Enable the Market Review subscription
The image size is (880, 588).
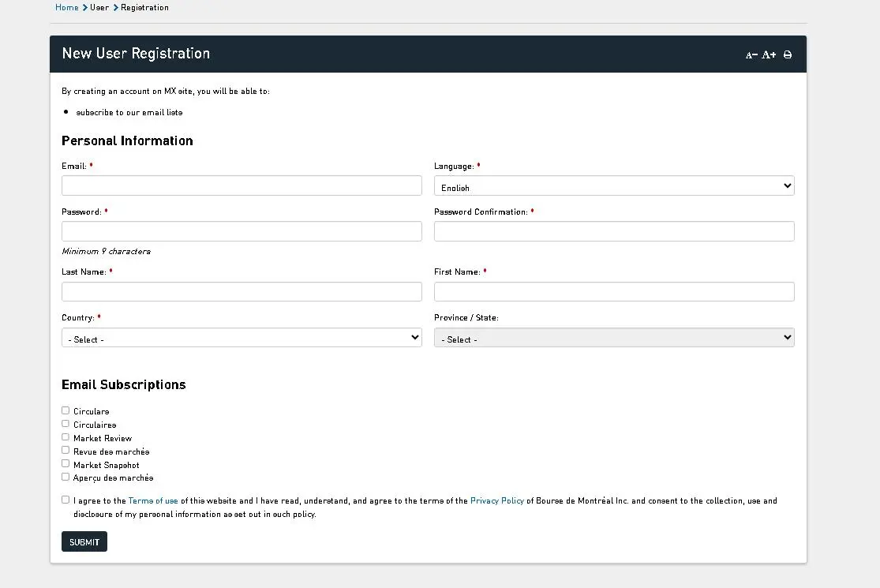[66, 437]
